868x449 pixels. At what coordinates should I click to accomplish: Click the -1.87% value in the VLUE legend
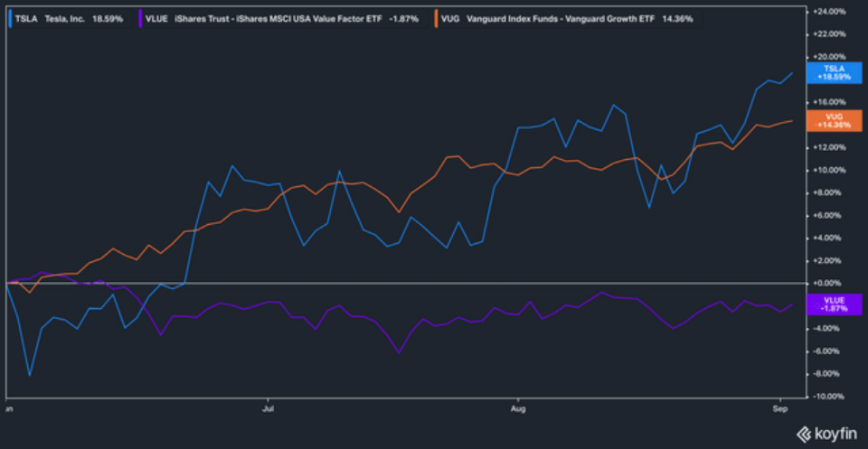pos(403,18)
